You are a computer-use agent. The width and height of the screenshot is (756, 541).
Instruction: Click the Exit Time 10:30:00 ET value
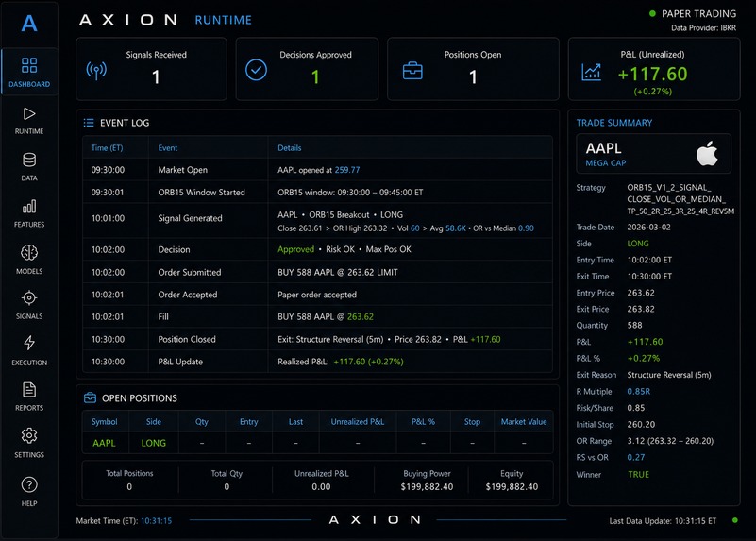649,277
